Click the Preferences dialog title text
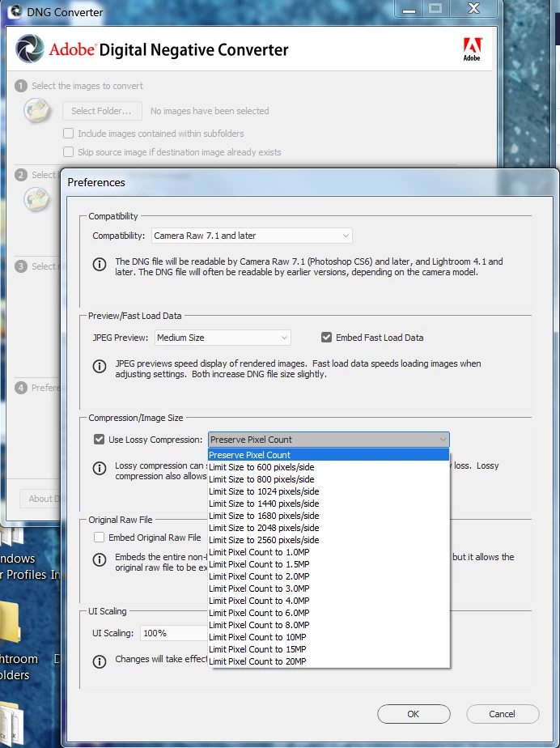 (x=96, y=182)
